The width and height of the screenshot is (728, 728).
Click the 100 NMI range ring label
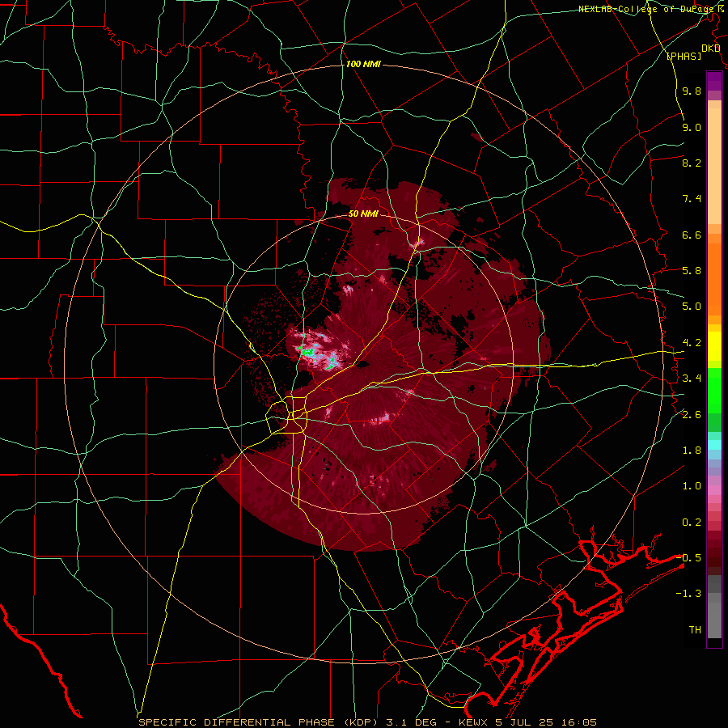coord(363,64)
